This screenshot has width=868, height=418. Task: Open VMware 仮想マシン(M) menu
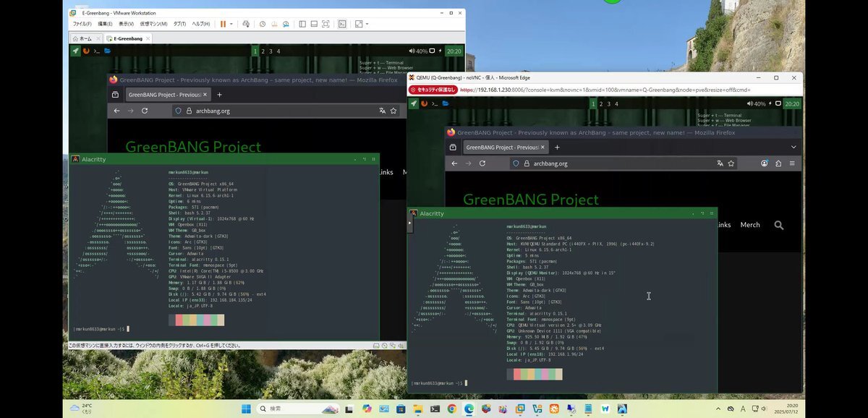pos(154,24)
